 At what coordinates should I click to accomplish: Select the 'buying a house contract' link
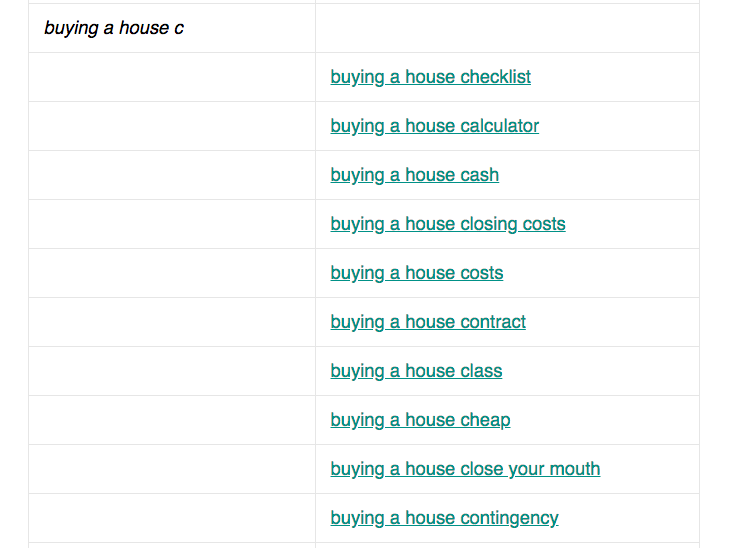click(428, 322)
